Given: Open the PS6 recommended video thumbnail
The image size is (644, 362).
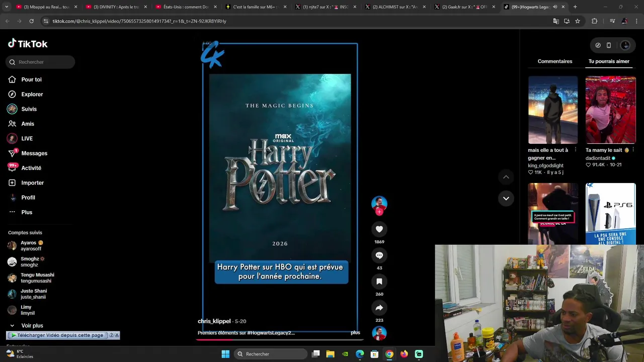Looking at the screenshot, I should pos(610,214).
